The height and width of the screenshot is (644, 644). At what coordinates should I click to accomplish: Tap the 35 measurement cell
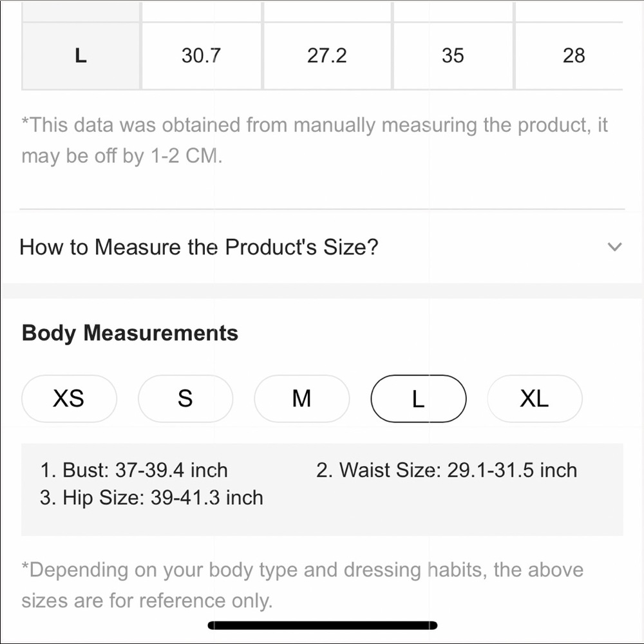453,55
